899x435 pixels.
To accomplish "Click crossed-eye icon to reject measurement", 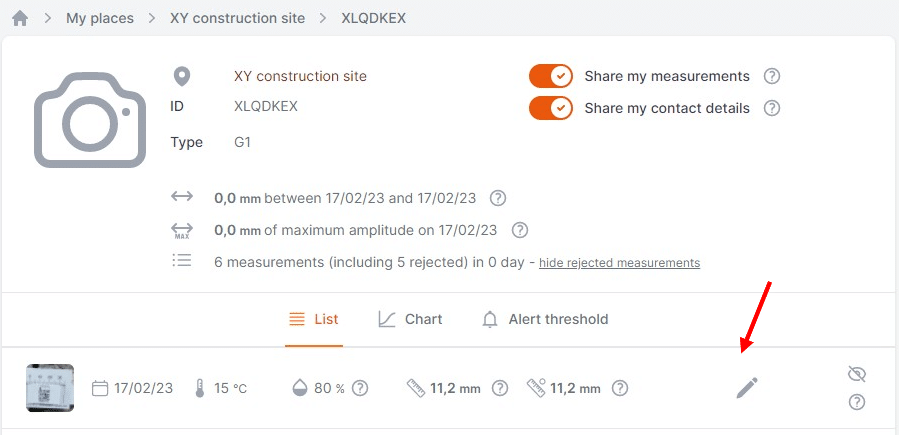I will [x=857, y=374].
